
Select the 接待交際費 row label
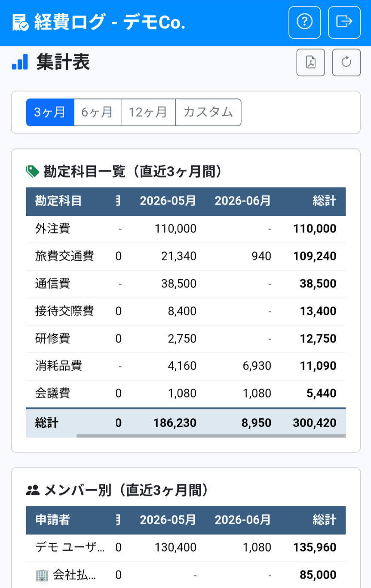tap(64, 311)
